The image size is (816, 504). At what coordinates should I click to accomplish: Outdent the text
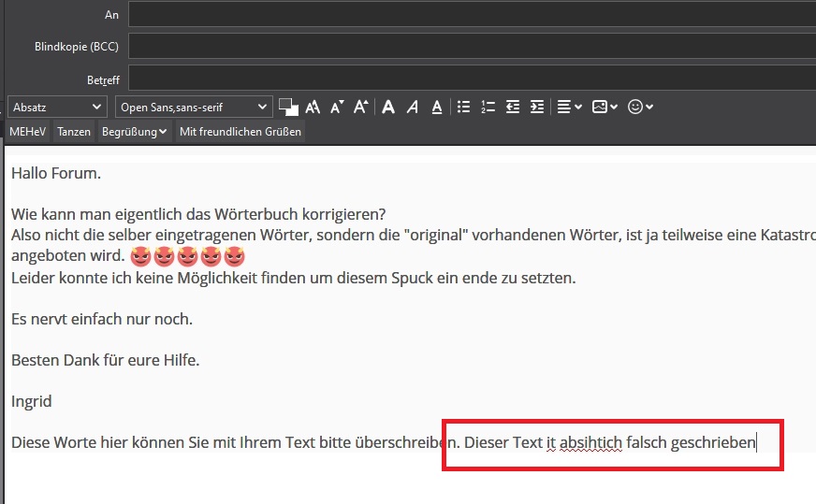(x=513, y=108)
